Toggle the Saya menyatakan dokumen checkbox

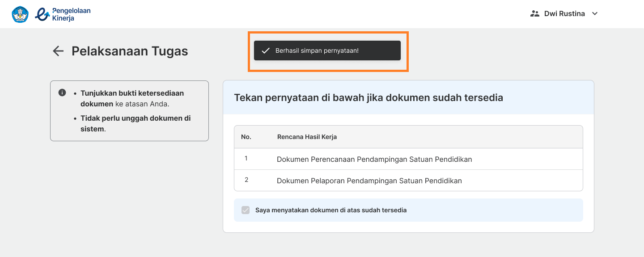246,210
